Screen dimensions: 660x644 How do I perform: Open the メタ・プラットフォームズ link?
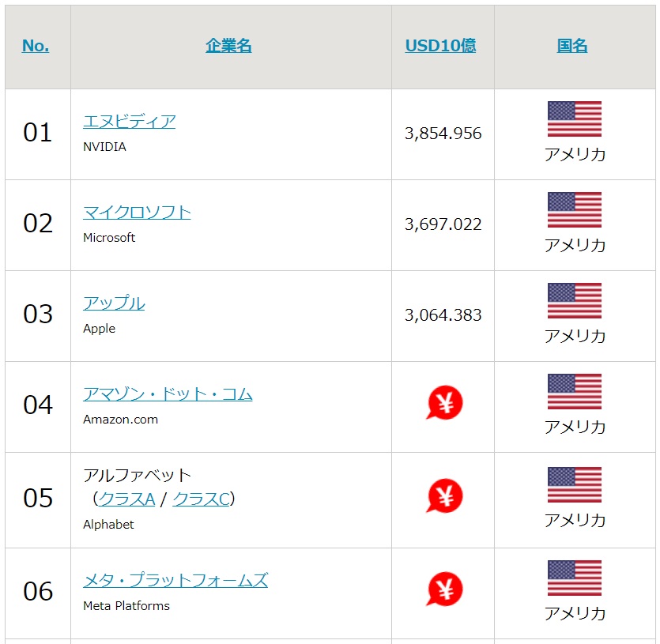coord(175,581)
